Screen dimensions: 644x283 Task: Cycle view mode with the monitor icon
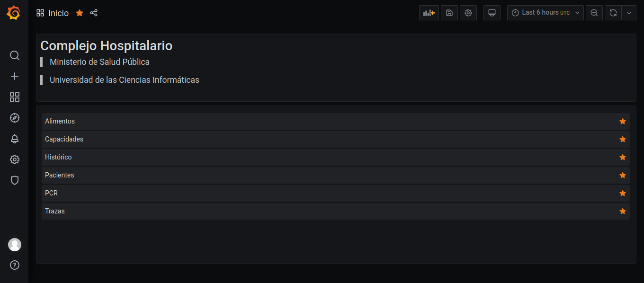point(492,13)
